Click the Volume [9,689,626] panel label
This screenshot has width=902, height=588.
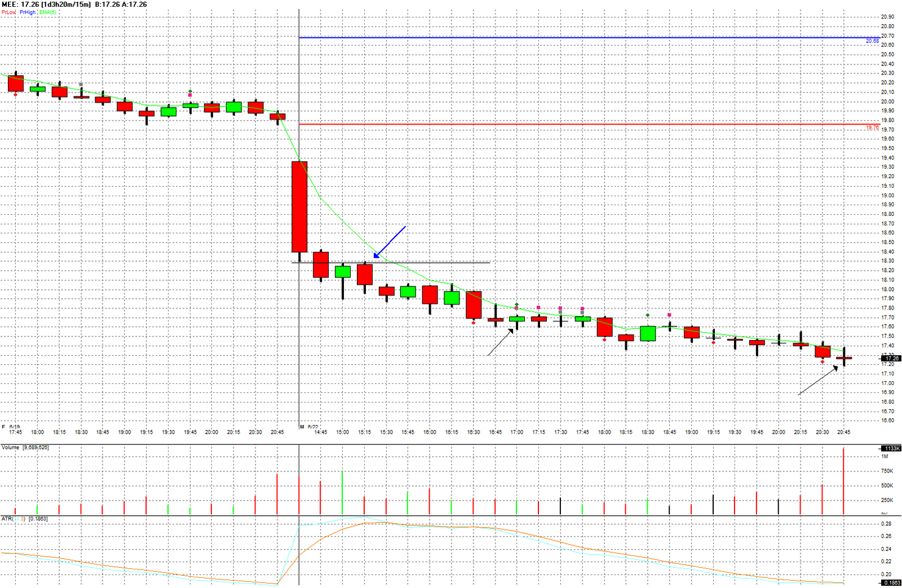pos(25,447)
